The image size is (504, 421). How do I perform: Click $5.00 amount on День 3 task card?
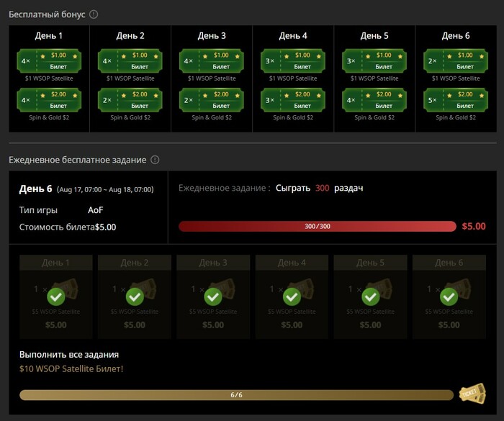pos(213,325)
